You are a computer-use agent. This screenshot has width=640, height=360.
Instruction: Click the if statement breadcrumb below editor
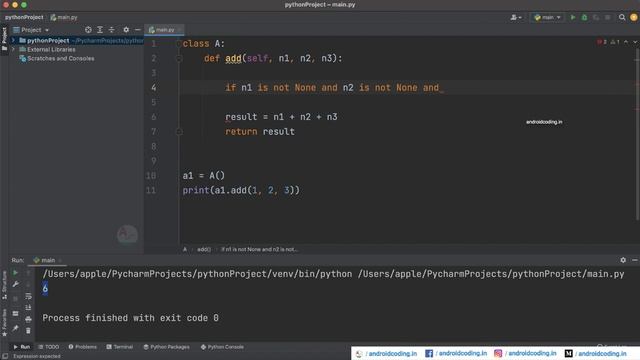click(260, 249)
